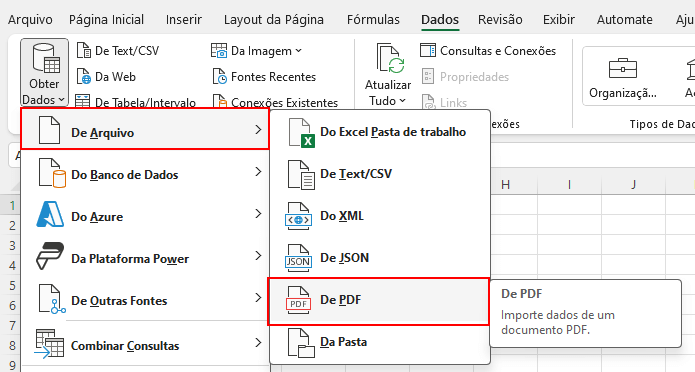Open the Inserir ribbon tab
Image resolution: width=695 pixels, height=372 pixels.
(184, 20)
